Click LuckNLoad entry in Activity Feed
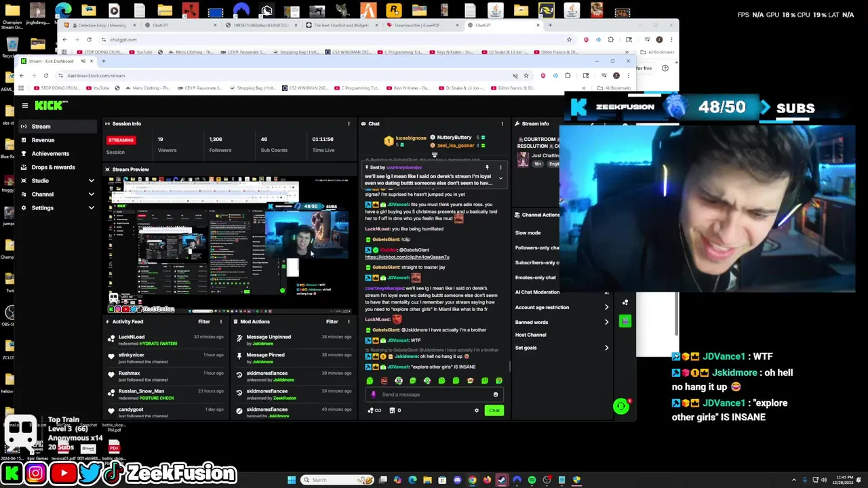Screen dimensions: 868x488 165,340
